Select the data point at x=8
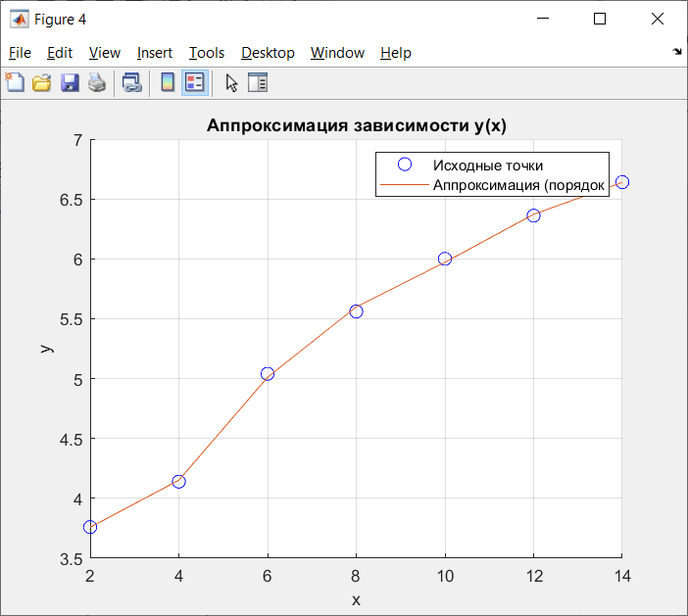The width and height of the screenshot is (688, 616). [356, 311]
